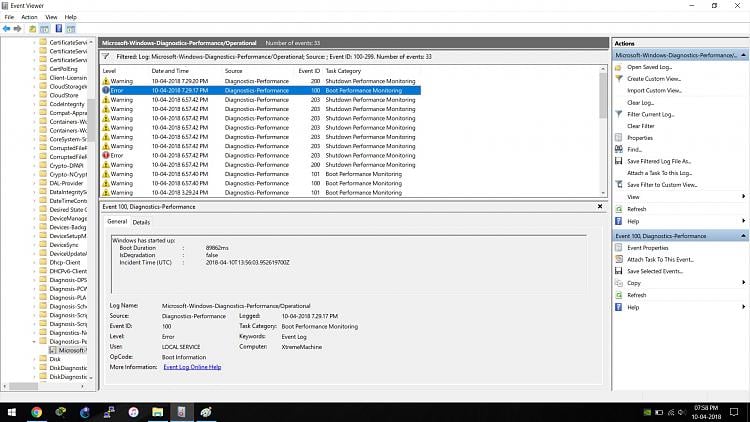Select the Warning event at 10-04-2018 3:29:24 PM
750x422 pixels.
(261, 193)
